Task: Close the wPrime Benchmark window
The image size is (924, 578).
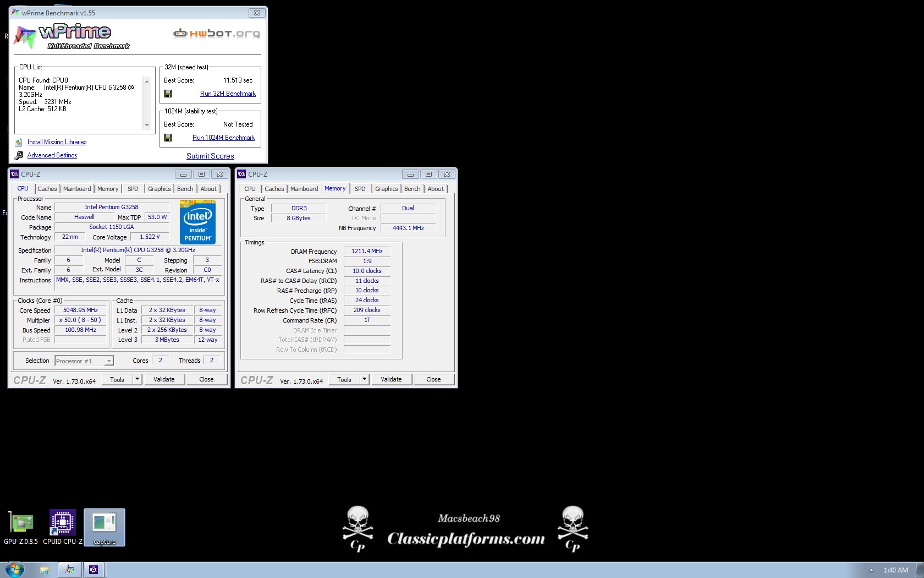Action: pos(257,13)
